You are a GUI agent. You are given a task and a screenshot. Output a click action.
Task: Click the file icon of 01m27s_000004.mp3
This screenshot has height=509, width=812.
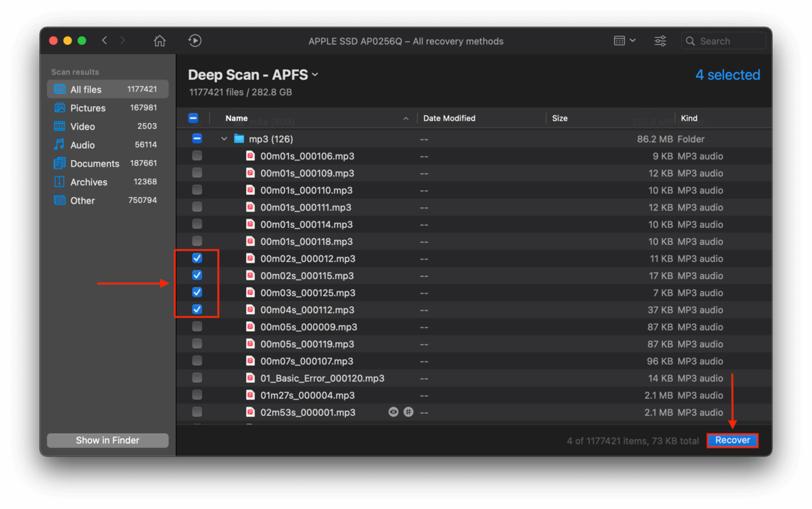click(250, 395)
